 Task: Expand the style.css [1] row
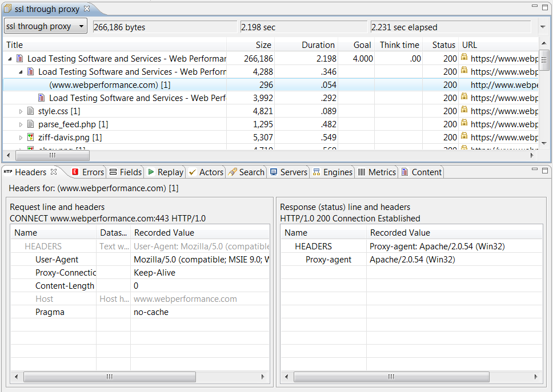(x=21, y=111)
